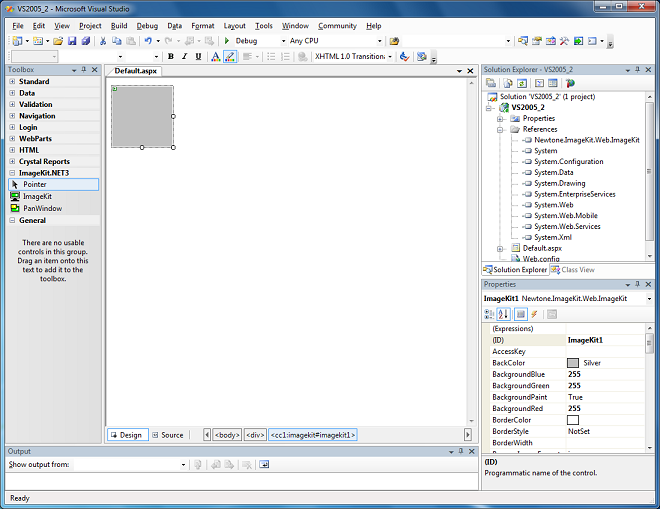
Task: Click the ImageKit1 ID value field
Action: click(605, 340)
